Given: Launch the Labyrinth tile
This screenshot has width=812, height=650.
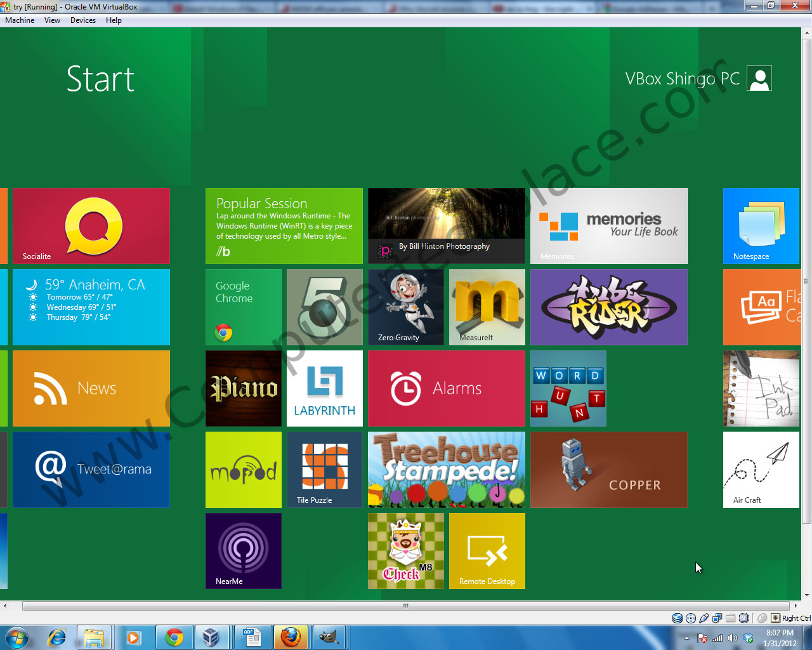Looking at the screenshot, I should [325, 388].
